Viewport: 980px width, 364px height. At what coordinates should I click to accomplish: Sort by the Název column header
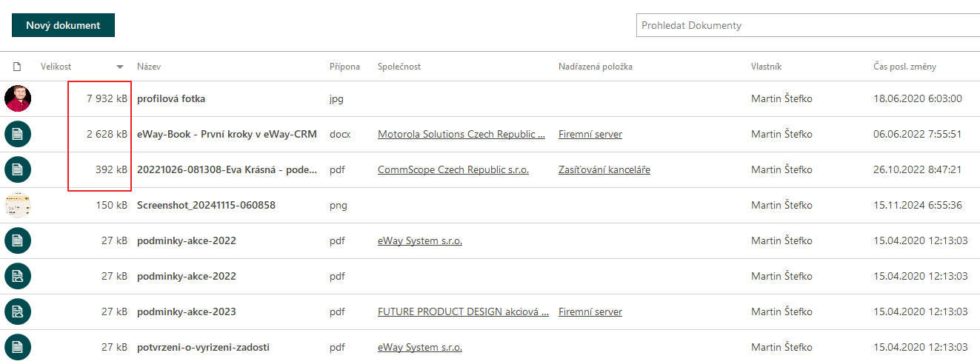149,67
